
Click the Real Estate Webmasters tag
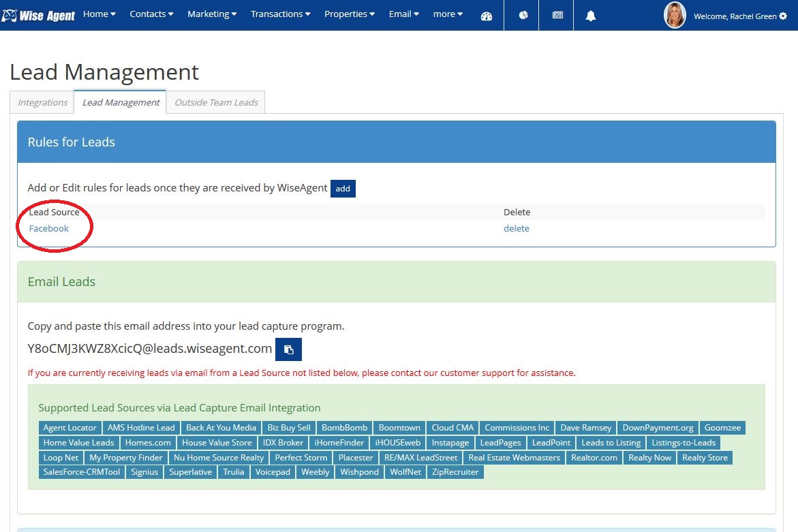(514, 457)
